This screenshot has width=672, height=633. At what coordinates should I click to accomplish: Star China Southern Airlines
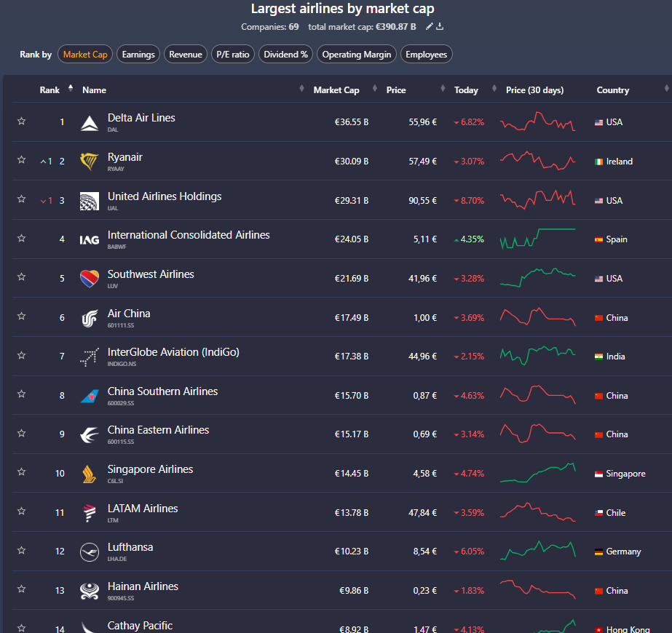[21, 394]
